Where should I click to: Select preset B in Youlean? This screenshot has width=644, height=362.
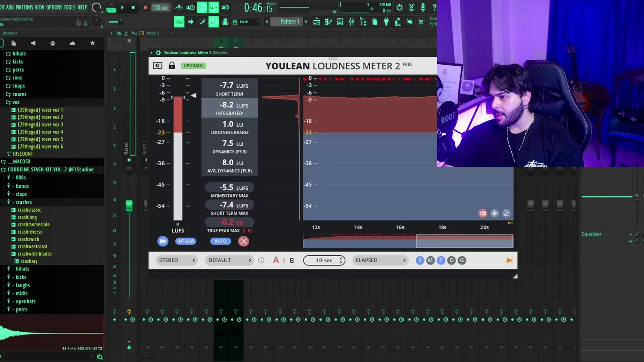(292, 260)
